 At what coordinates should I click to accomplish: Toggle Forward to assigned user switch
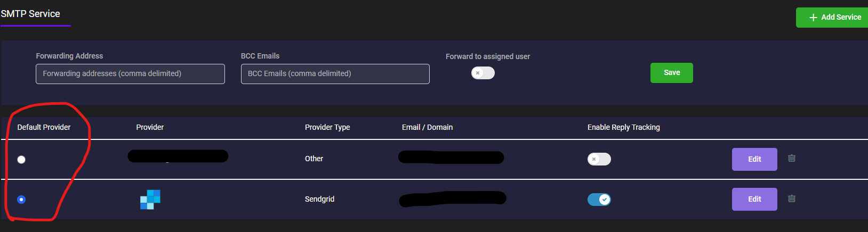click(483, 73)
